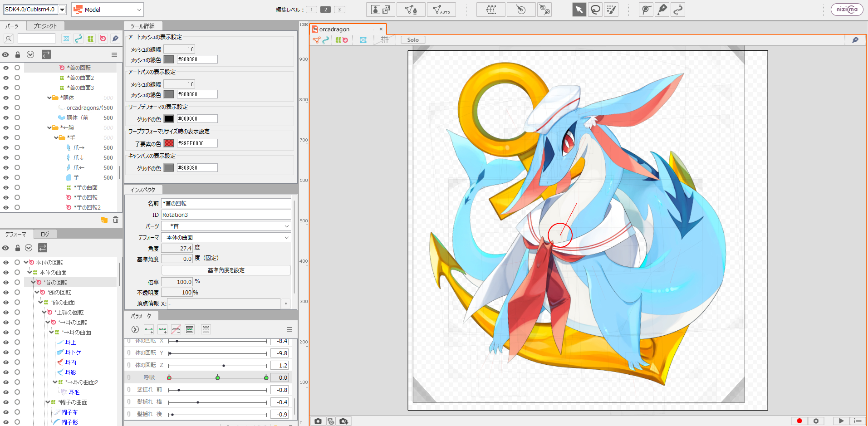Toggle lock circle for *手の回転 part
The image size is (868, 426).
pos(17,197)
